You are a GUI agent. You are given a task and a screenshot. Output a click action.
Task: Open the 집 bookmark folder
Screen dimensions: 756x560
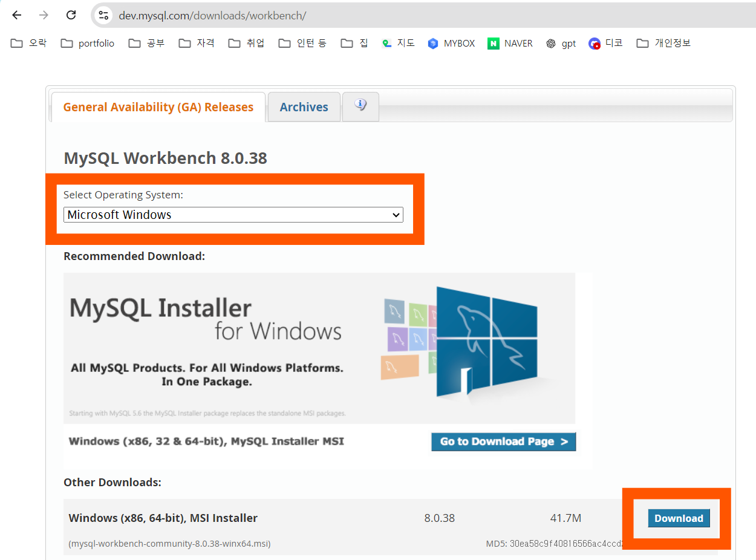click(x=354, y=44)
